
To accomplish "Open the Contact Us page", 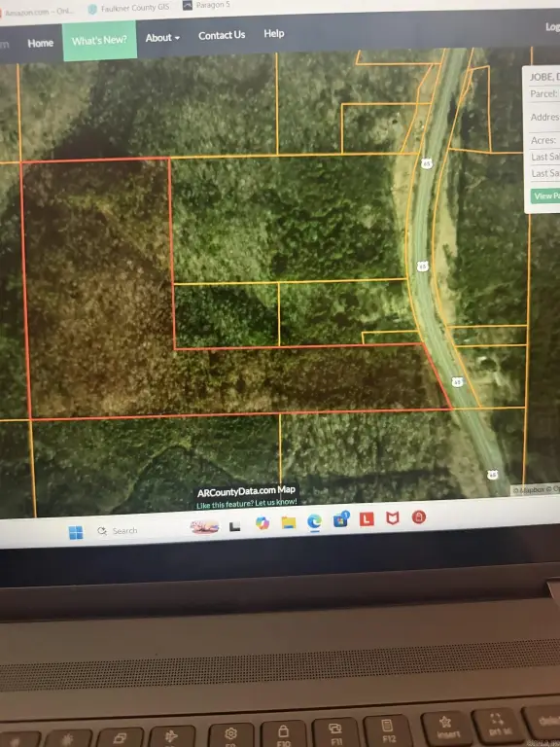I will tap(222, 35).
